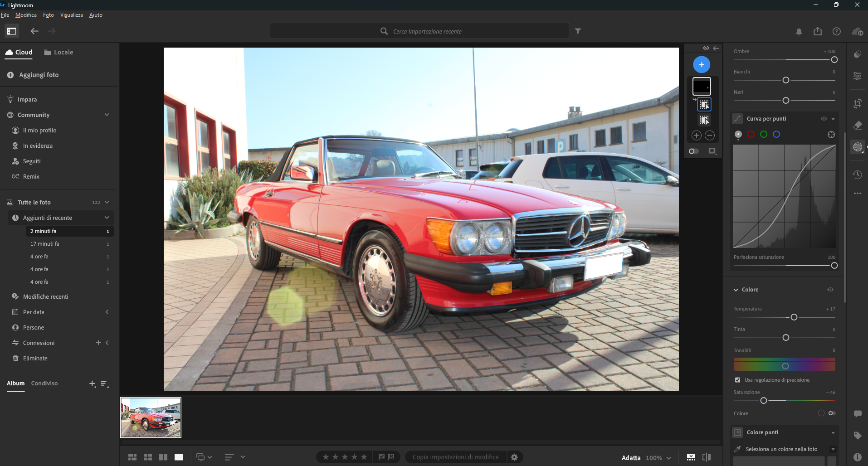Click the filter funnel icon
This screenshot has width=868, height=466.
coord(578,31)
